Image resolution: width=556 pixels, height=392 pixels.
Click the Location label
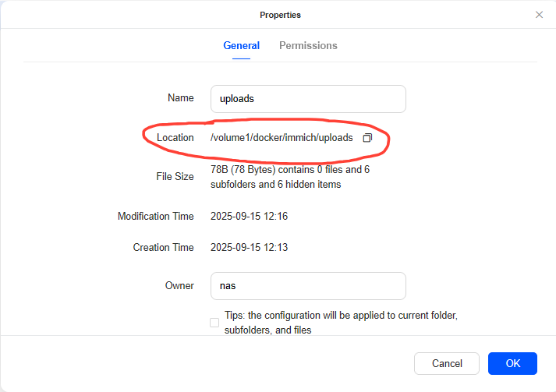point(175,138)
